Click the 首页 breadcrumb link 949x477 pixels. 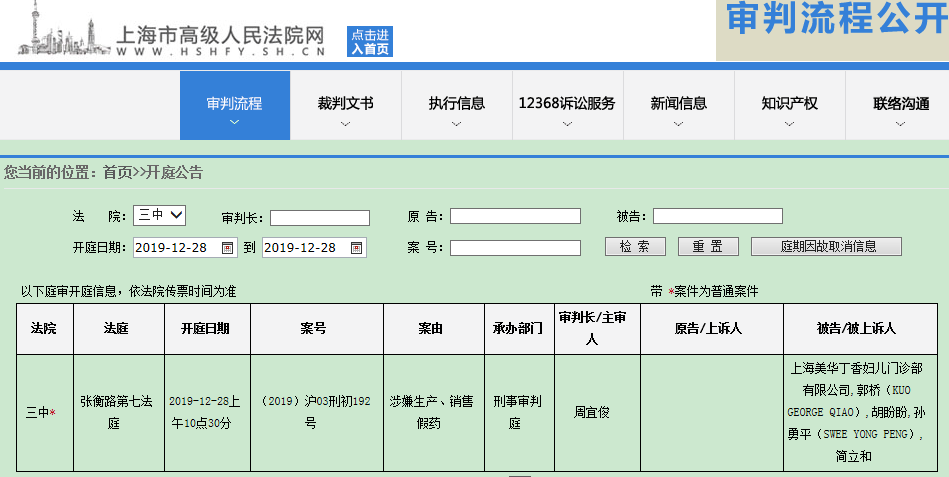pos(117,173)
